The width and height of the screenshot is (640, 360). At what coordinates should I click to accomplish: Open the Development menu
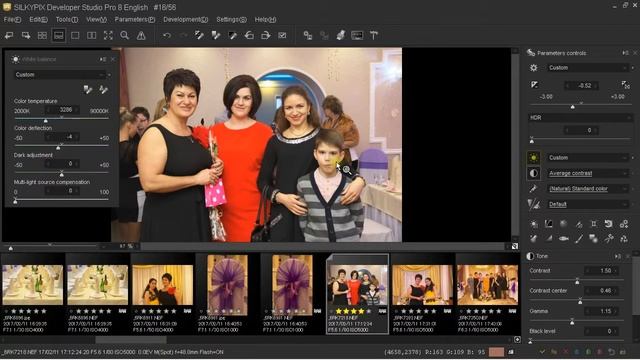pos(186,20)
